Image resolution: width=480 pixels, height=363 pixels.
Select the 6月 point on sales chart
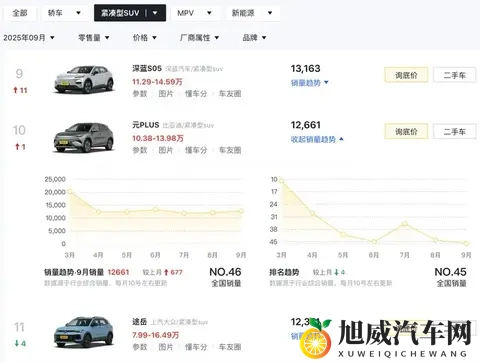[155, 210]
